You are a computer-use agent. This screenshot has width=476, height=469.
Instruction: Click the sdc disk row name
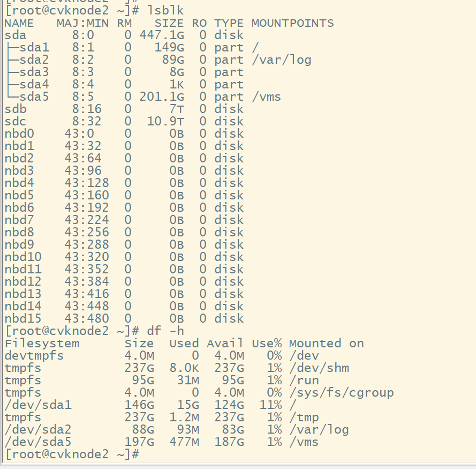pyautogui.click(x=16, y=122)
